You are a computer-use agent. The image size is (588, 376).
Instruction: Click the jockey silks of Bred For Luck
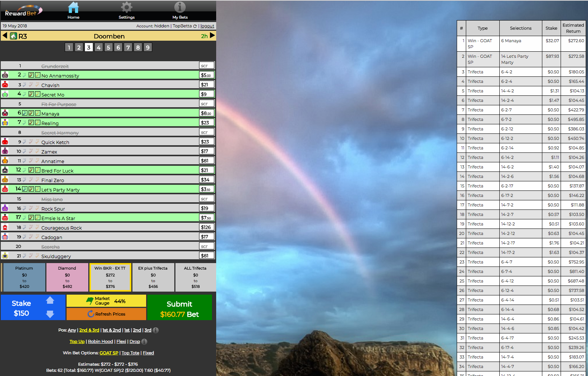click(5, 170)
